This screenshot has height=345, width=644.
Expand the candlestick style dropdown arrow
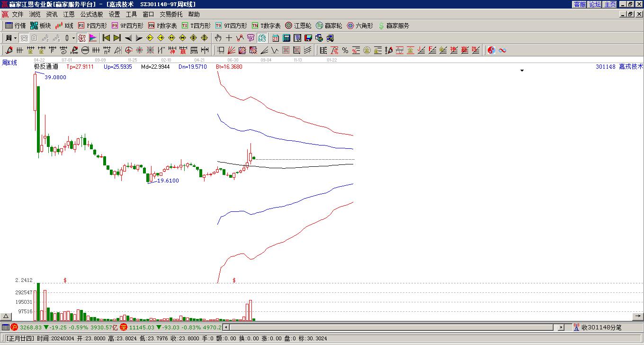click(x=73, y=38)
